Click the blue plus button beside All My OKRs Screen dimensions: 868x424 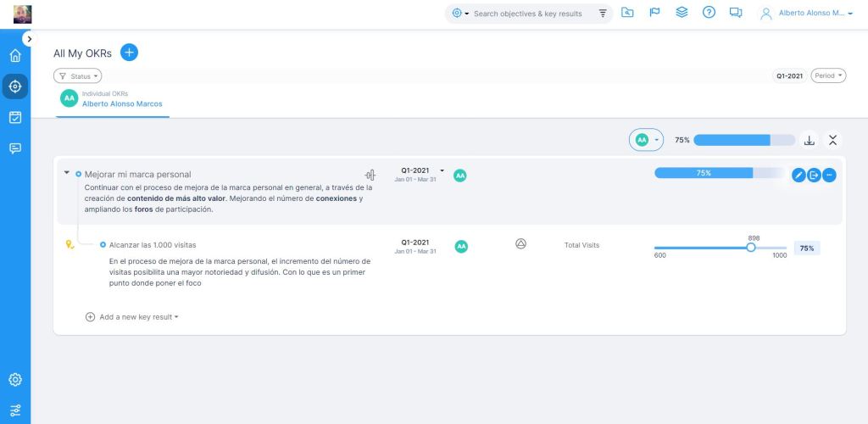pos(129,53)
